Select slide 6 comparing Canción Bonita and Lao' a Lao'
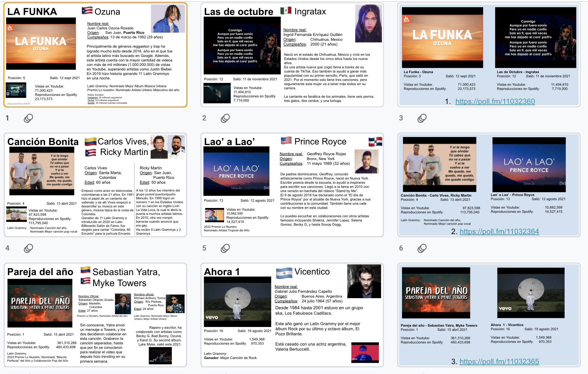Screen dimensions: 588x374 tap(489, 185)
